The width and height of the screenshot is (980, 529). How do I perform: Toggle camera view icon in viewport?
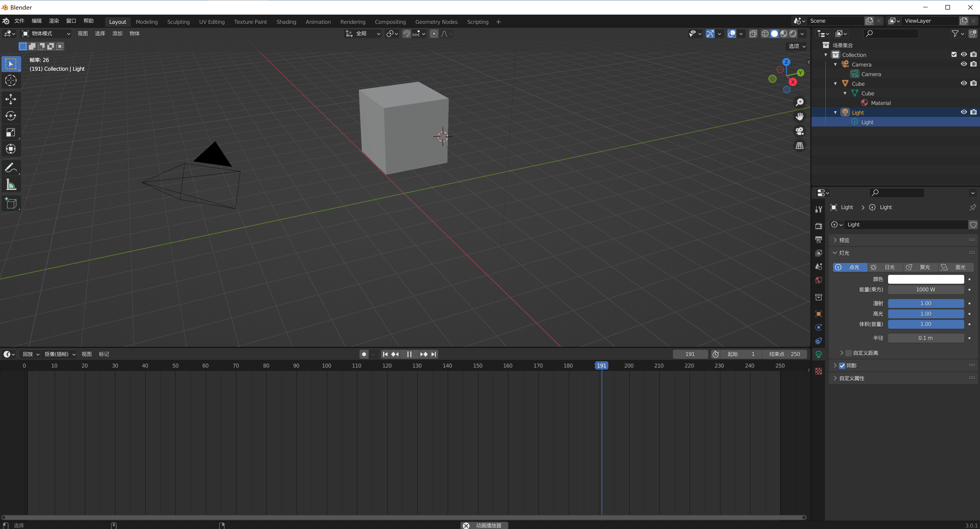click(800, 131)
